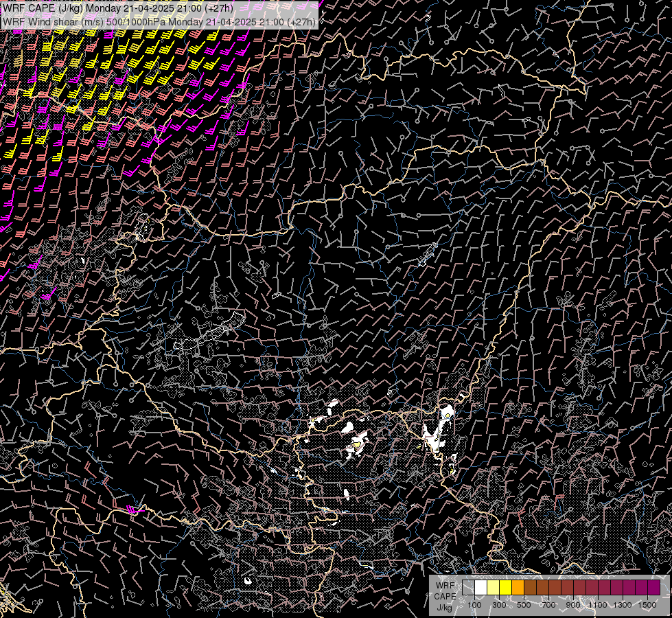This screenshot has height=618, width=672.
Task: Click the bright yellow CAPE legend swatch
Action: coord(506,588)
